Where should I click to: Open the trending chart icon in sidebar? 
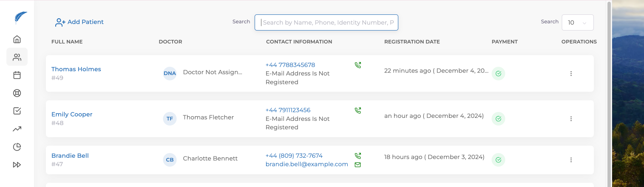click(x=17, y=129)
